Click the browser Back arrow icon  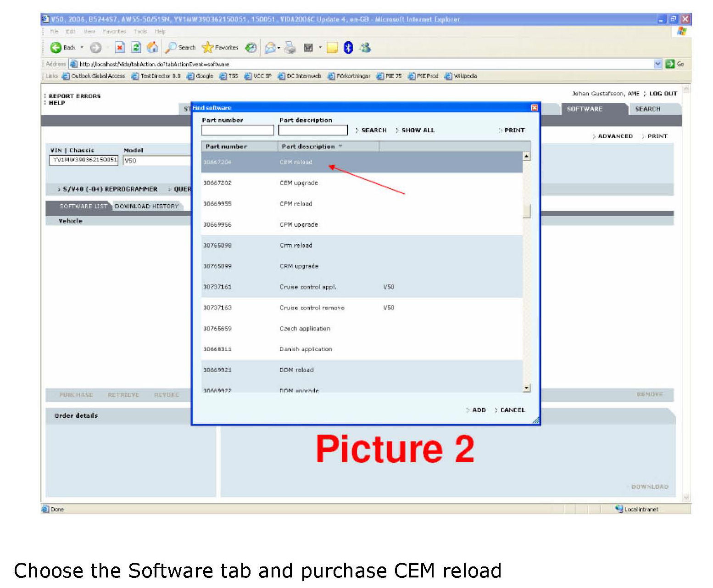pos(56,48)
